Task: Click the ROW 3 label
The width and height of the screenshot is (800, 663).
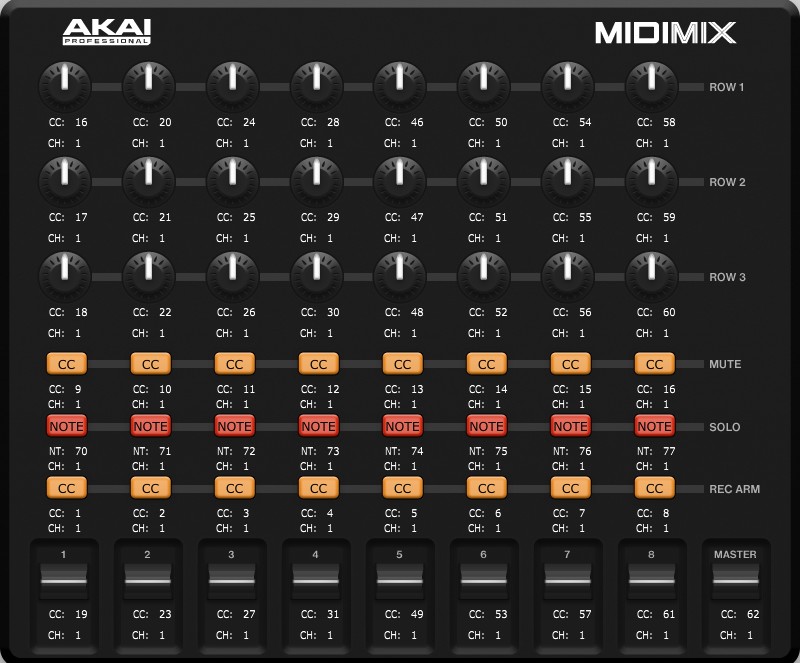Action: pos(727,277)
